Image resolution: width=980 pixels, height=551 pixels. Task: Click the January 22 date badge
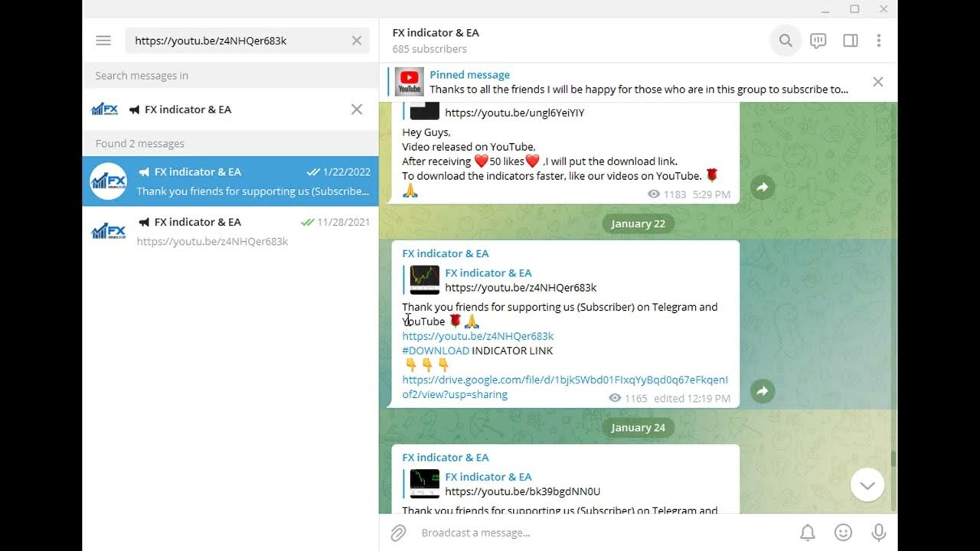click(638, 223)
